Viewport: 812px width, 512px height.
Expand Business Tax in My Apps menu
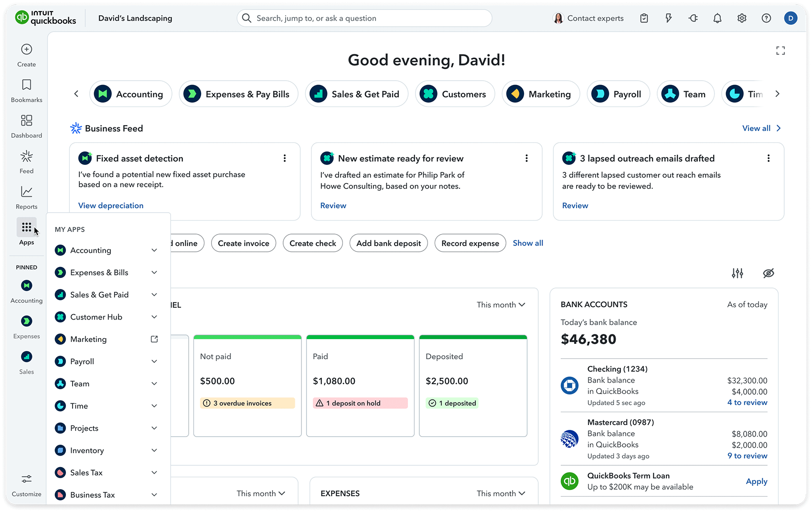[x=154, y=495]
